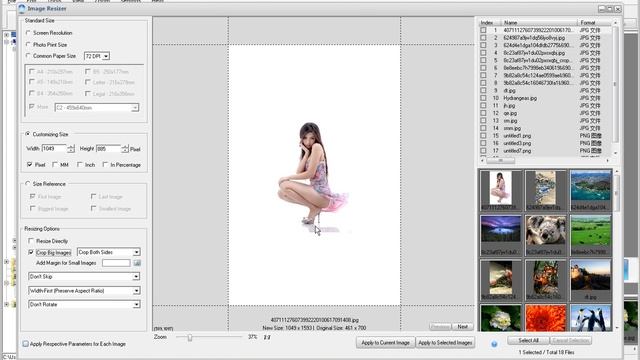Select the penguins thumbnail
640x360 pixels.
pos(591,318)
